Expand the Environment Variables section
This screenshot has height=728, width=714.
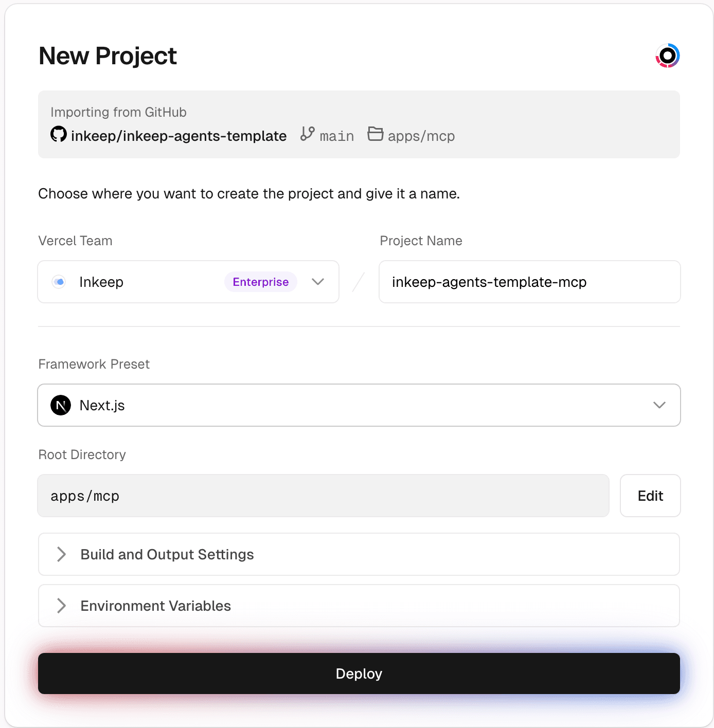pyautogui.click(x=359, y=606)
